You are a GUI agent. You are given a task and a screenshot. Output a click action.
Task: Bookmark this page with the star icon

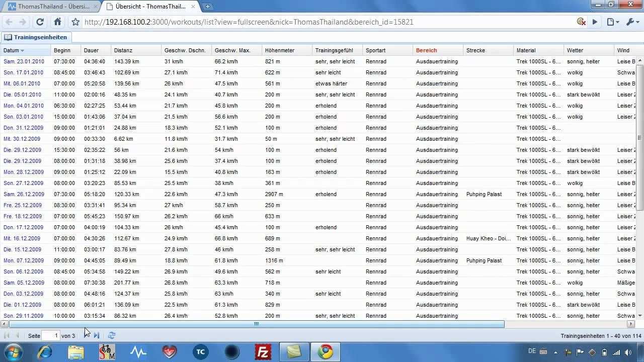click(75, 22)
